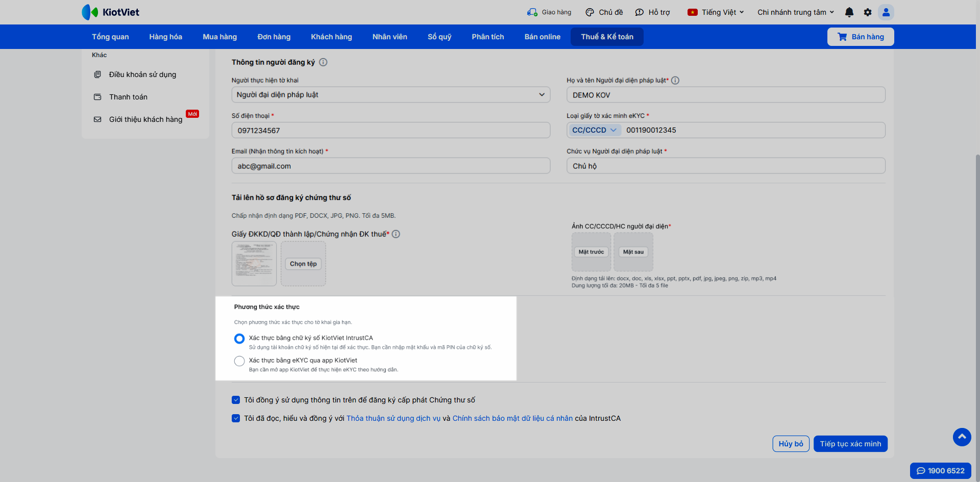The width and height of the screenshot is (980, 482).
Task: Open the user account avatar
Action: tap(886, 12)
